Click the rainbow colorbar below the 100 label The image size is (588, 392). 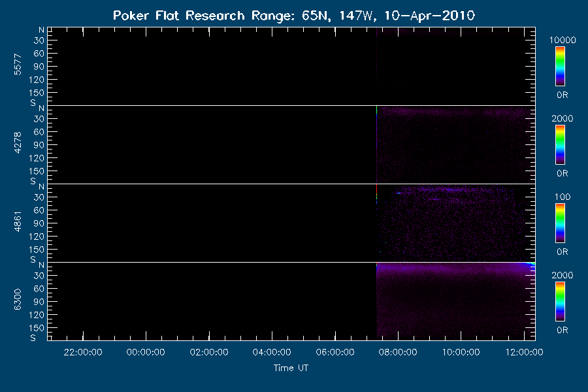[x=561, y=223]
